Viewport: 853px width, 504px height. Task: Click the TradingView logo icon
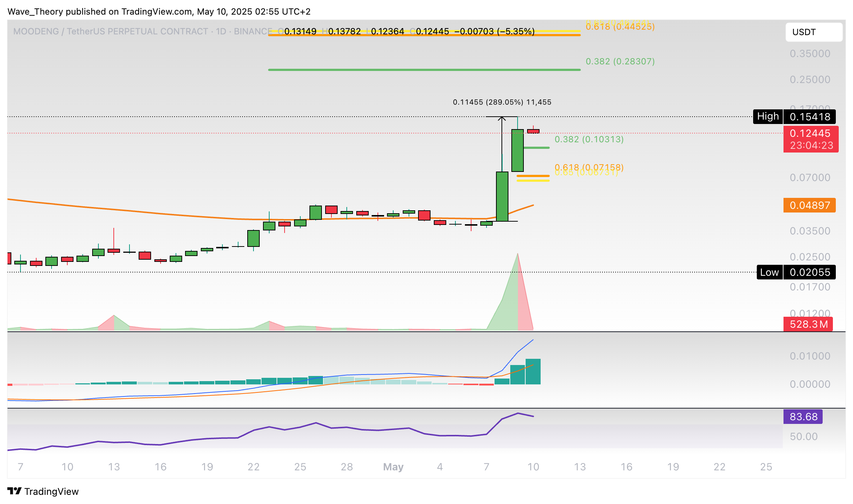(x=14, y=491)
